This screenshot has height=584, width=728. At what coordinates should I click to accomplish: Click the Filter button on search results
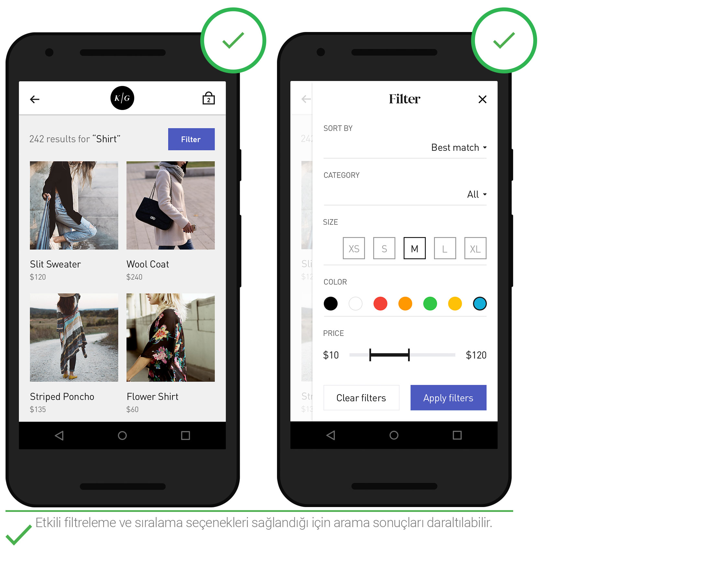point(191,139)
